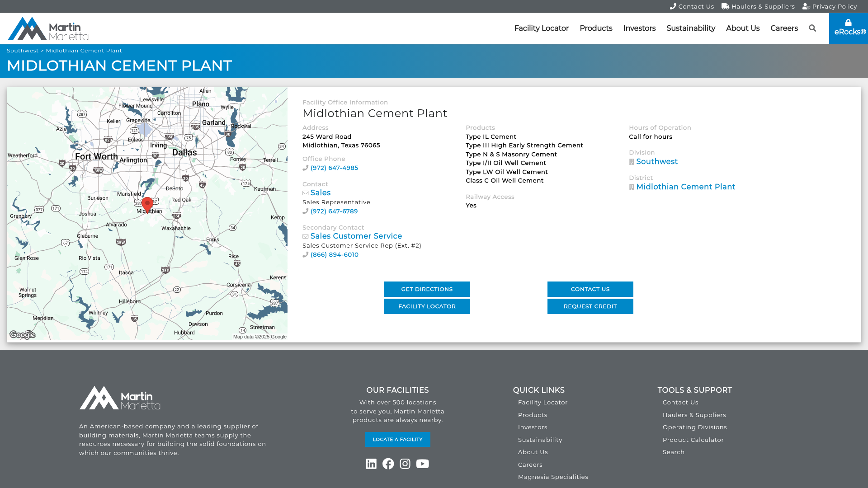Click Martin Marietta logo in header
Screen dimensions: 868x488
[x=48, y=28]
